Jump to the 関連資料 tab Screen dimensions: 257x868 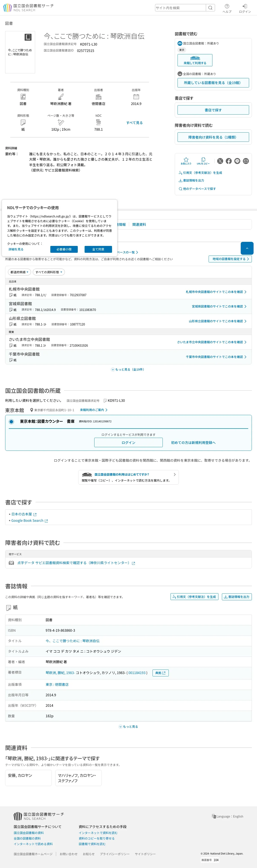click(x=139, y=224)
